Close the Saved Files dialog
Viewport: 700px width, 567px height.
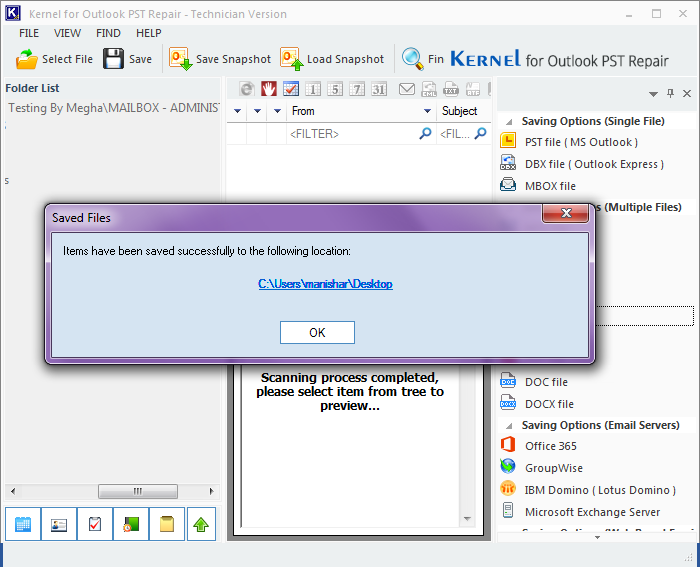[x=566, y=213]
